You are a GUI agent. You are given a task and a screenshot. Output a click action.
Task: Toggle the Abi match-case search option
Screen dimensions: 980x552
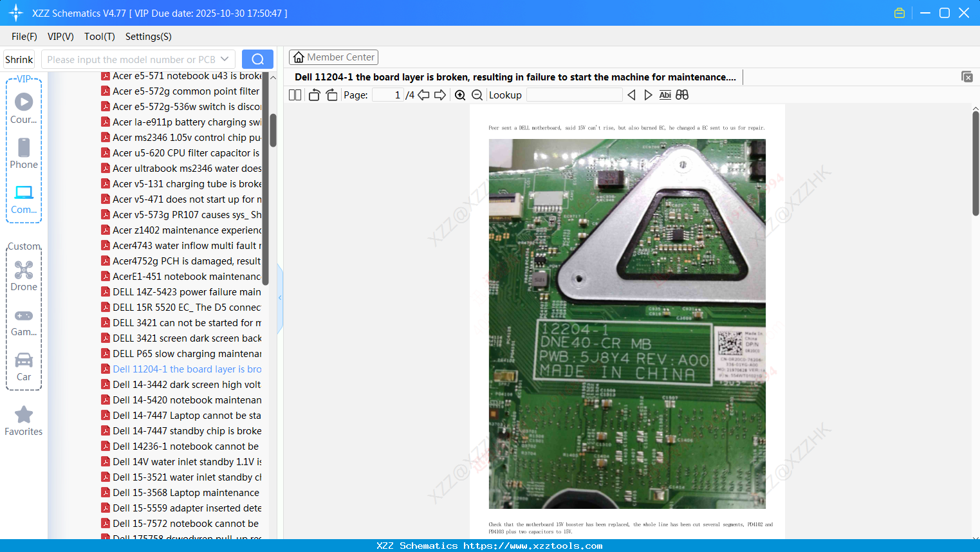[665, 95]
